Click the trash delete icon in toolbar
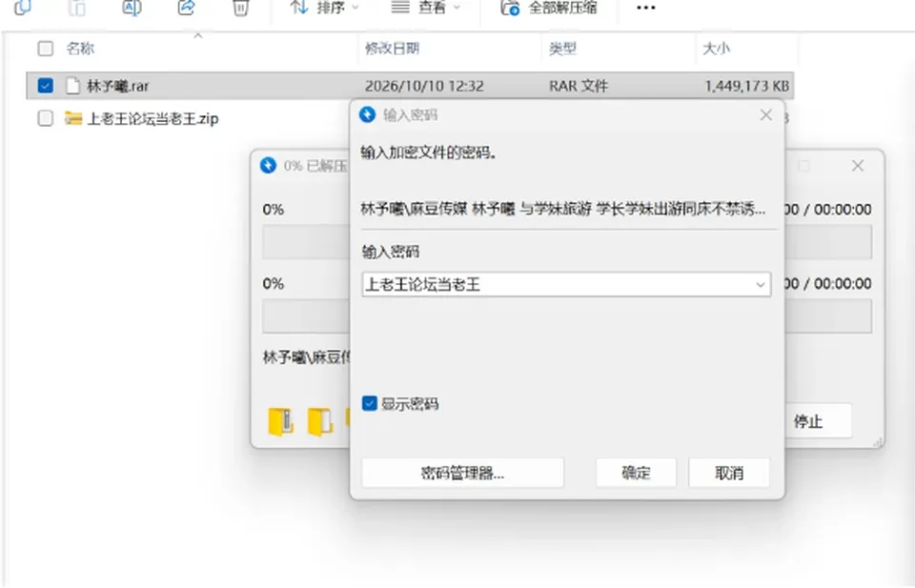Image resolution: width=915 pixels, height=588 pixels. tap(240, 8)
